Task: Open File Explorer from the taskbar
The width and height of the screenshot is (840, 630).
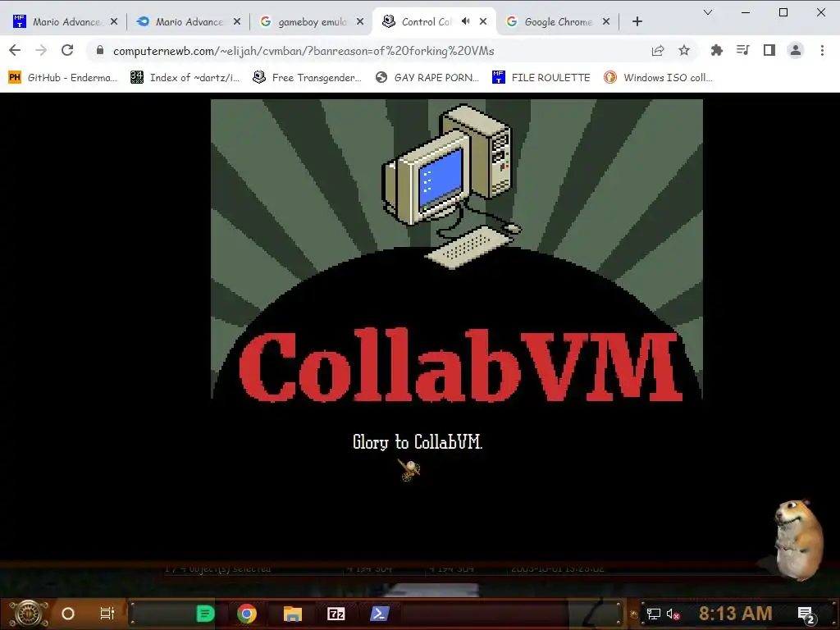Action: [293, 614]
